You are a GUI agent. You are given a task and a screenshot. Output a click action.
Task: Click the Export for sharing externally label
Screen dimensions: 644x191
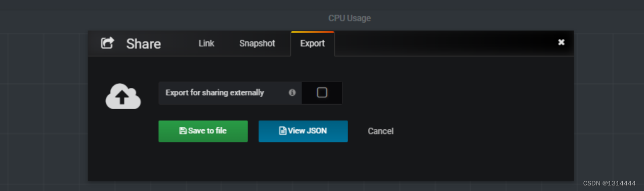pyautogui.click(x=214, y=92)
